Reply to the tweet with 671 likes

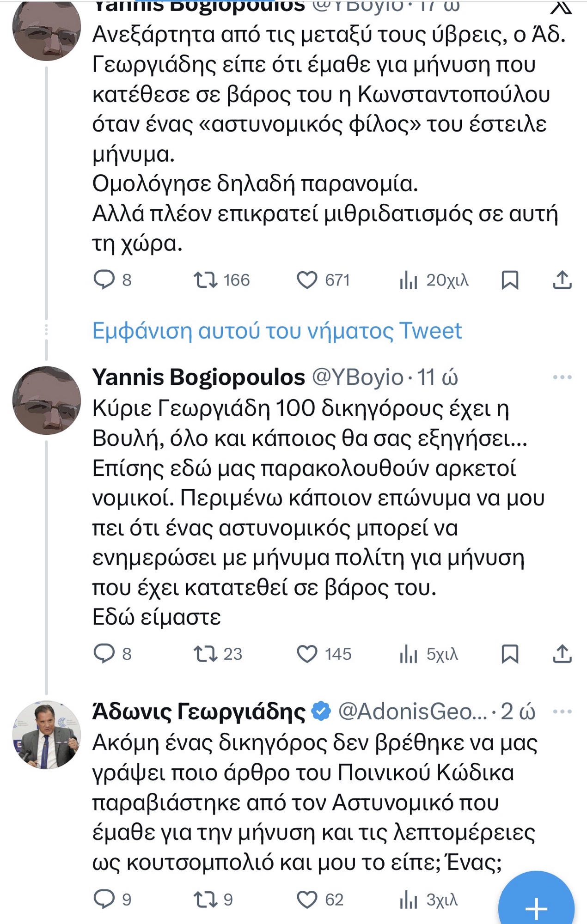104,280
